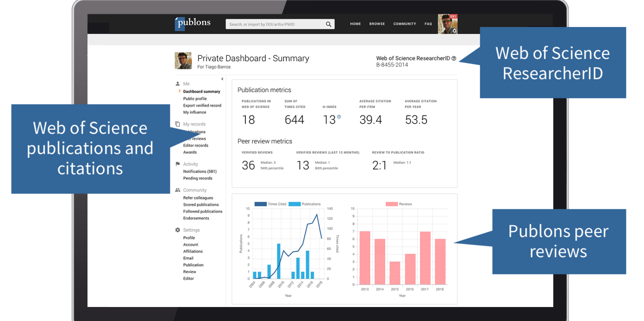Open settings gear on profile avatar
This screenshot has width=644, height=321.
(454, 31)
